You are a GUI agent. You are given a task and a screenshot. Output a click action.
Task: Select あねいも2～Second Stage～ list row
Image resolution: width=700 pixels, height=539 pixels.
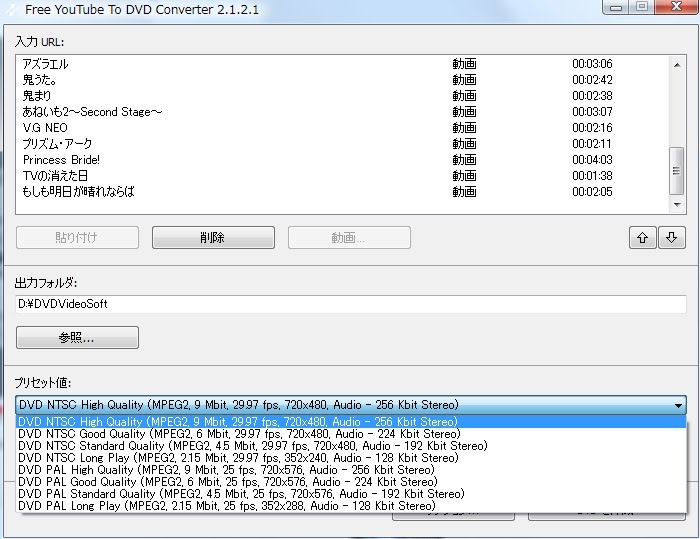(343, 112)
